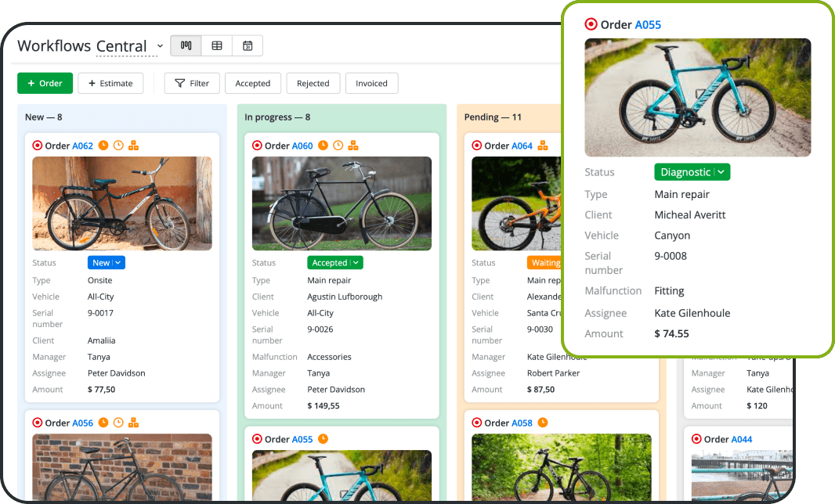Open the Accepted status dropdown on A060

tap(335, 262)
